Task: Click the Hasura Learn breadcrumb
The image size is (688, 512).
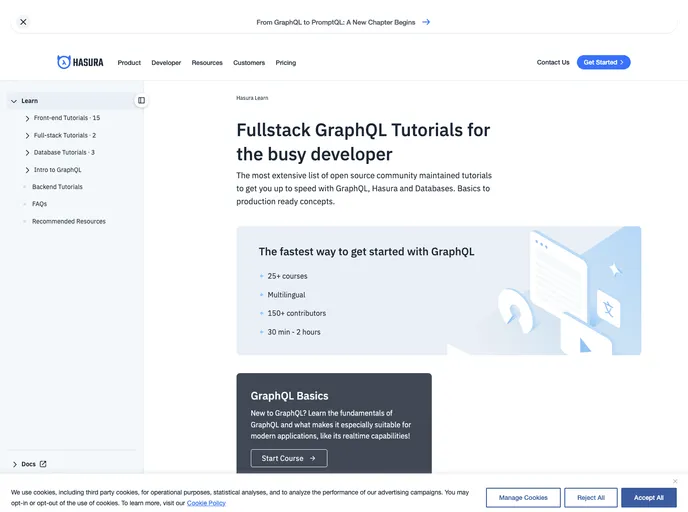Action: coord(252,98)
